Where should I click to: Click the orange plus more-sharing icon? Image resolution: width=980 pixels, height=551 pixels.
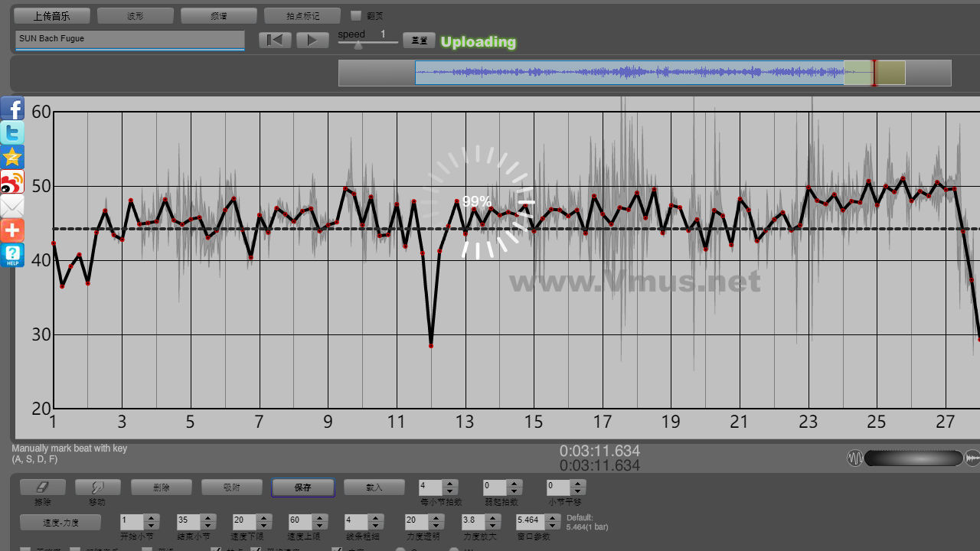(x=12, y=230)
